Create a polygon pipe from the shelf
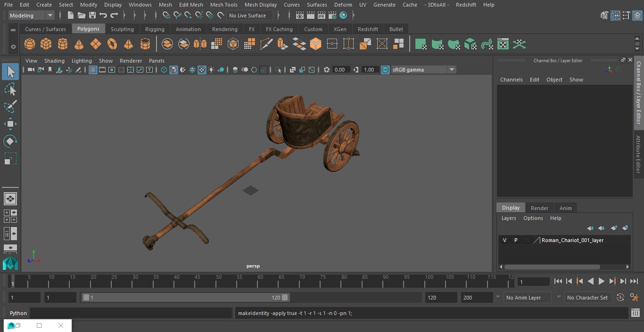644x332 pixels. 145,44
